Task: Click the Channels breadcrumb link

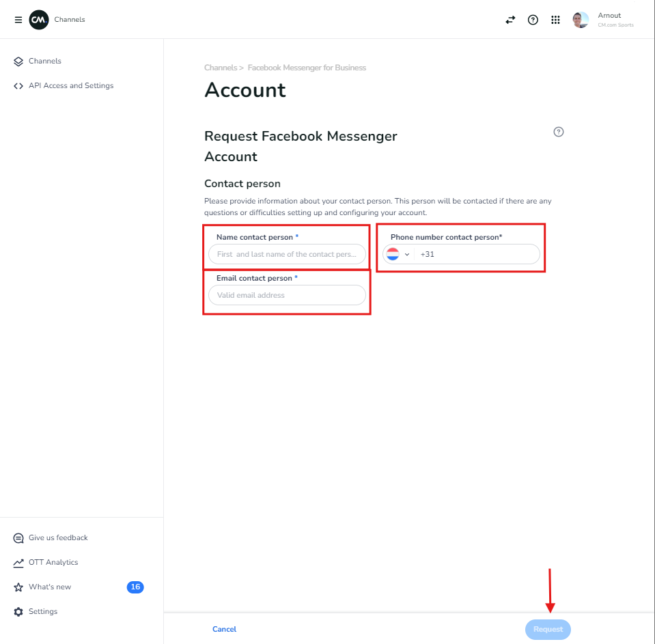Action: [x=220, y=68]
